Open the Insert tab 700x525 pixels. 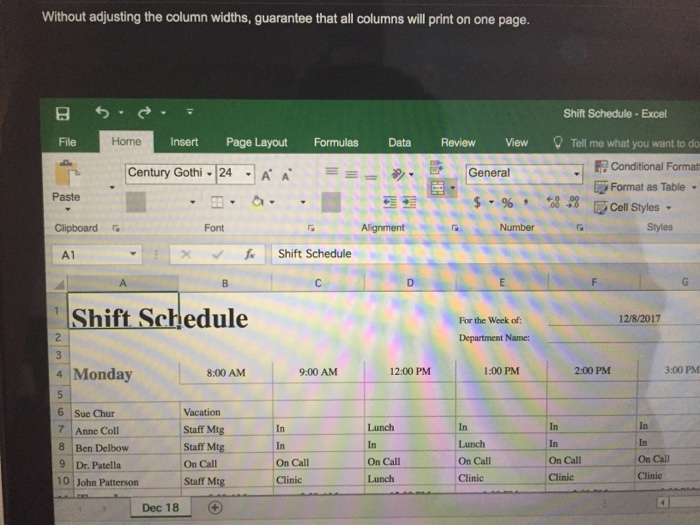184,142
